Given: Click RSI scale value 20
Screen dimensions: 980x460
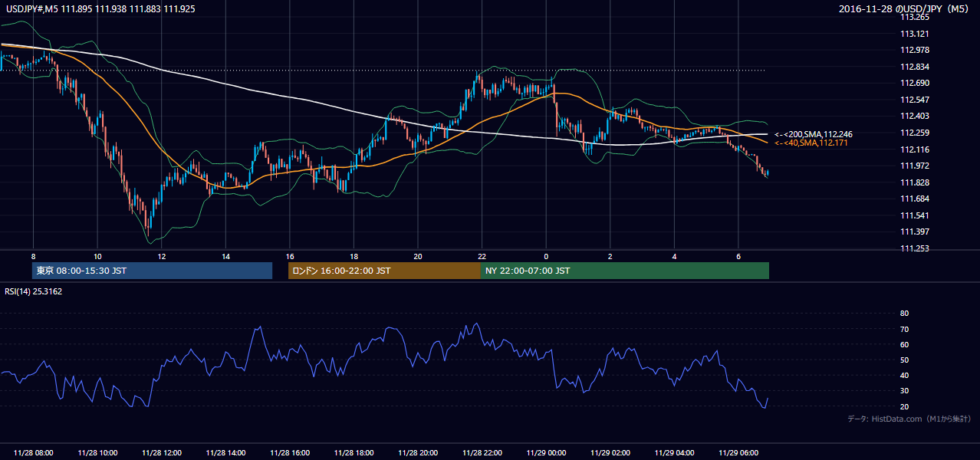Looking at the screenshot, I should coord(904,406).
